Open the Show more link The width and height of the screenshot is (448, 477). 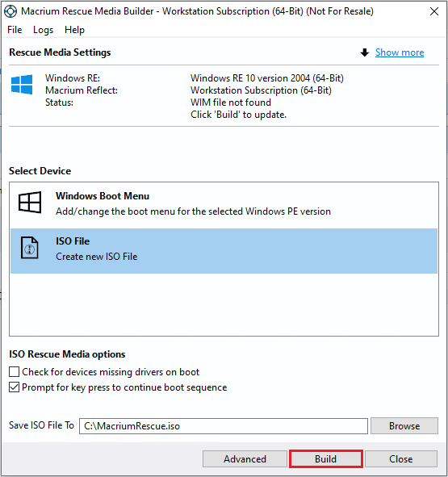point(400,52)
